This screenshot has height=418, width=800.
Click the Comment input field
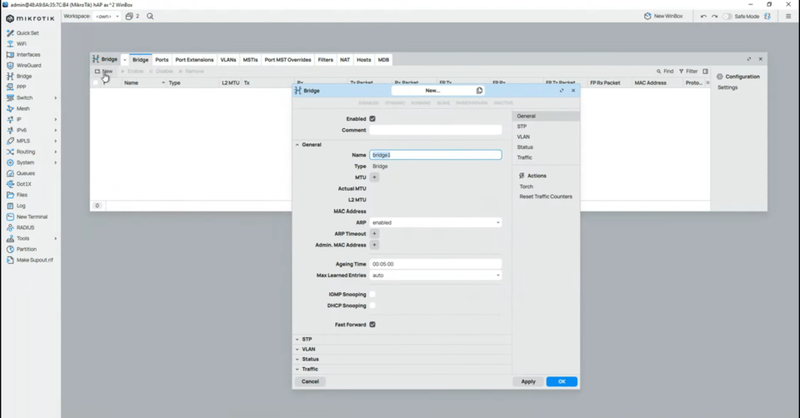435,130
